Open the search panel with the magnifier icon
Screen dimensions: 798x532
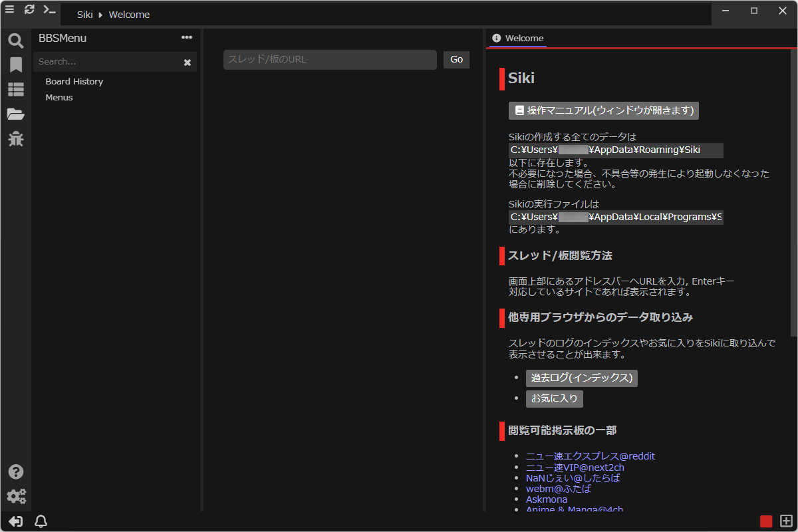15,41
